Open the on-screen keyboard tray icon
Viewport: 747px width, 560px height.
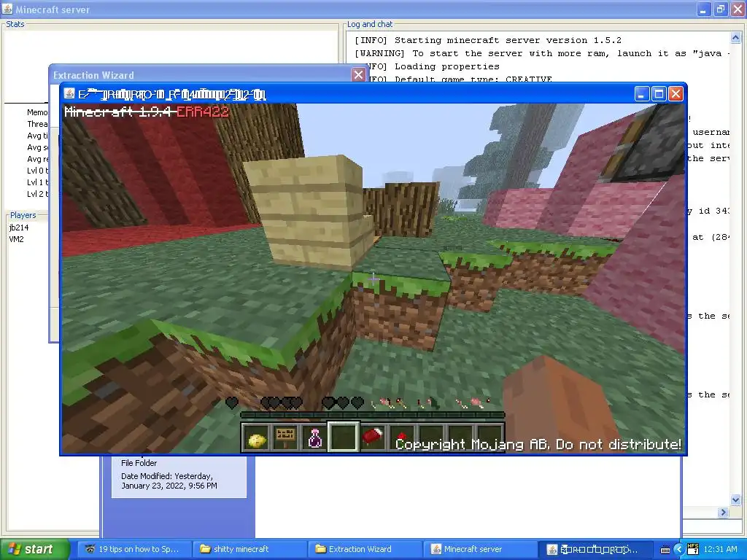click(665, 550)
